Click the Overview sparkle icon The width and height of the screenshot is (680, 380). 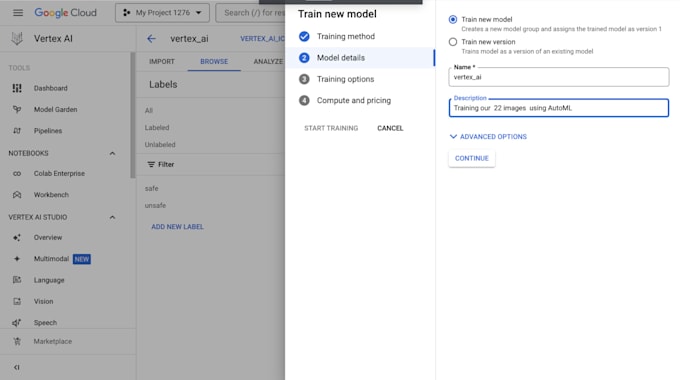(x=17, y=237)
